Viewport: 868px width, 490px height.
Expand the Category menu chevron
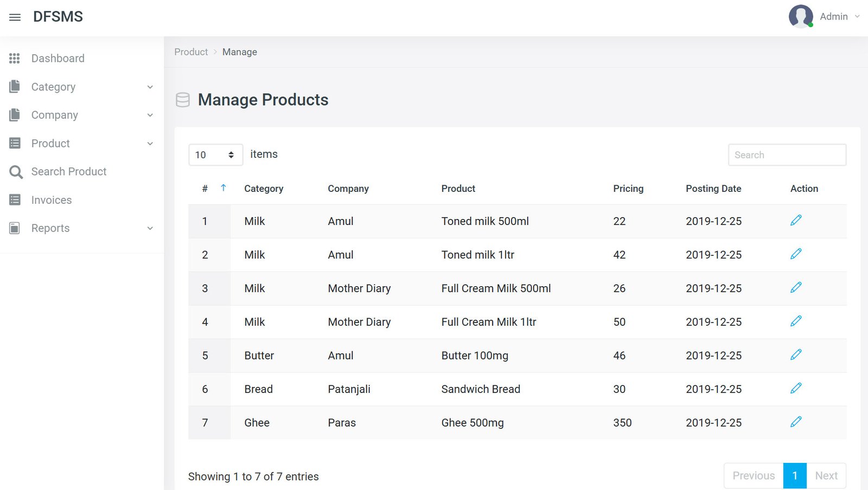(x=150, y=87)
